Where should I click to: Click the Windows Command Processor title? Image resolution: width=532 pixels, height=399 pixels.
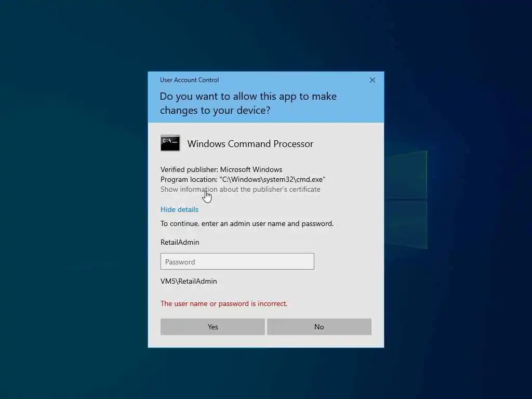tap(250, 144)
